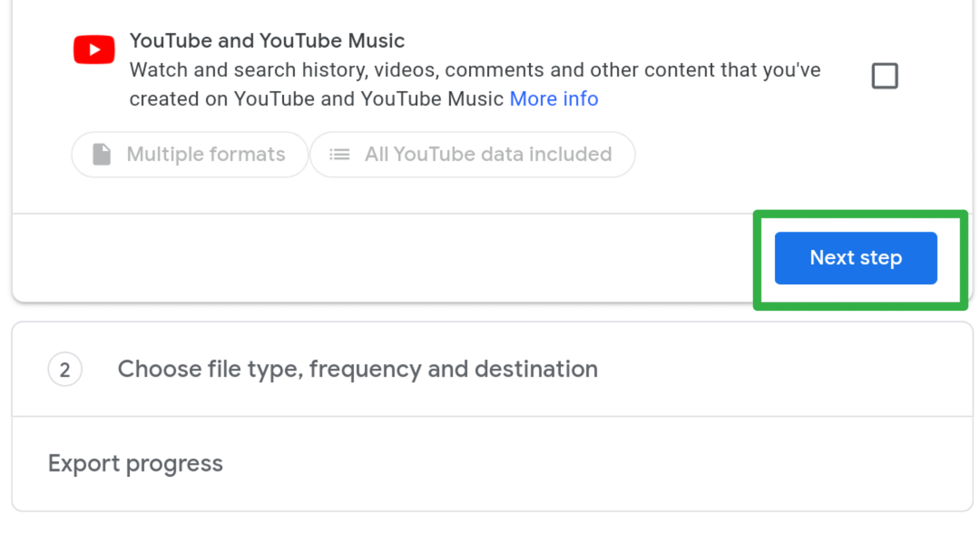
Task: Click the YouTube data description text
Action: pos(475,85)
